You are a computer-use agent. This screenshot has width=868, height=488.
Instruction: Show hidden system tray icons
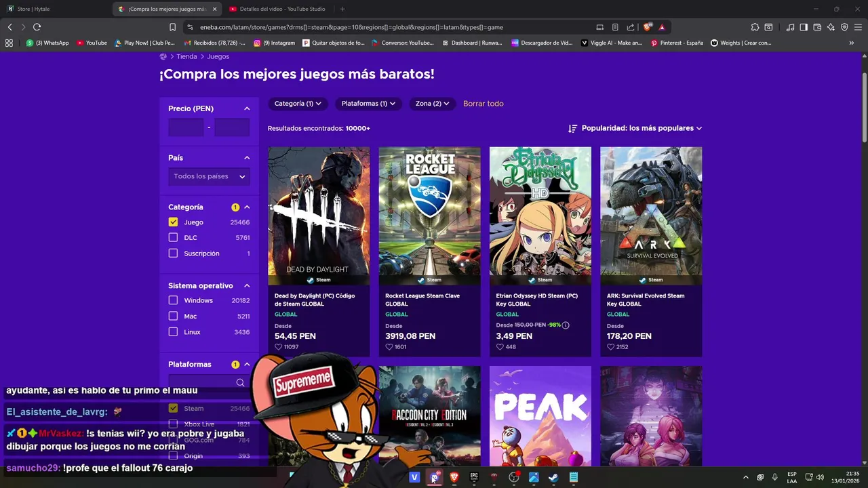(x=745, y=477)
